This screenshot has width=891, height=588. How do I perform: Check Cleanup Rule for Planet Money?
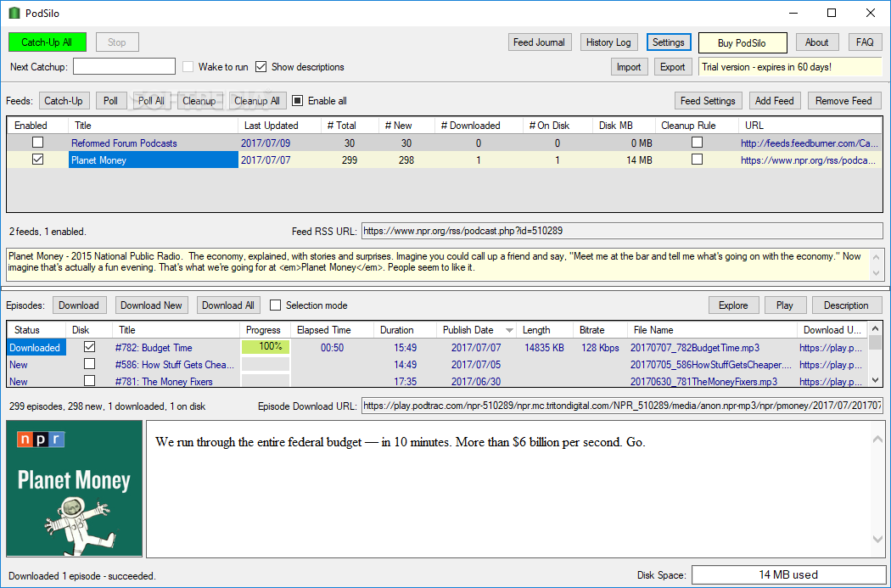(697, 160)
